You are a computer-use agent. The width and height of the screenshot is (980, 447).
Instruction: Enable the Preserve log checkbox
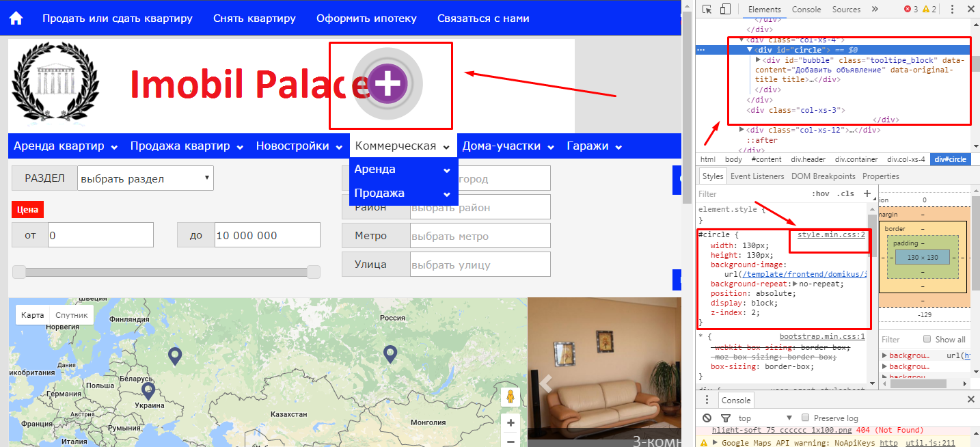coord(806,418)
